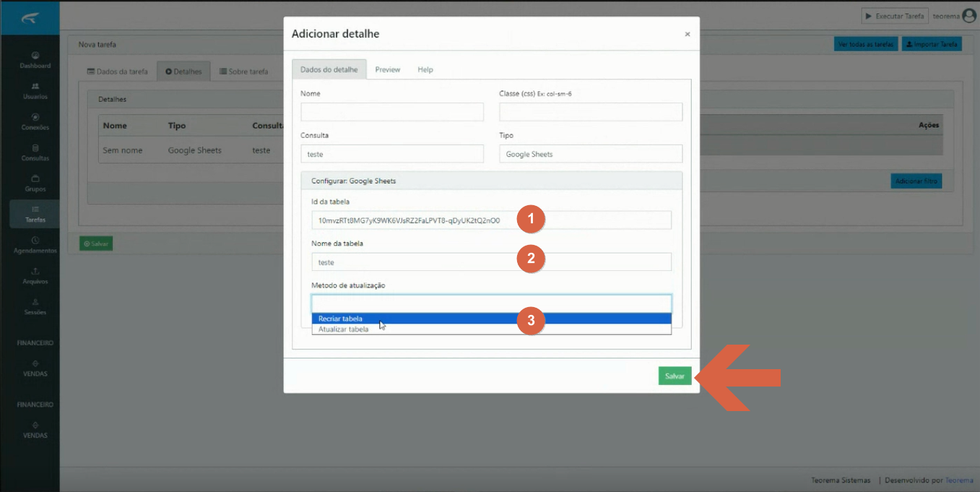This screenshot has width=980, height=492.
Task: Open the Help tab in the dialog
Action: click(x=425, y=69)
